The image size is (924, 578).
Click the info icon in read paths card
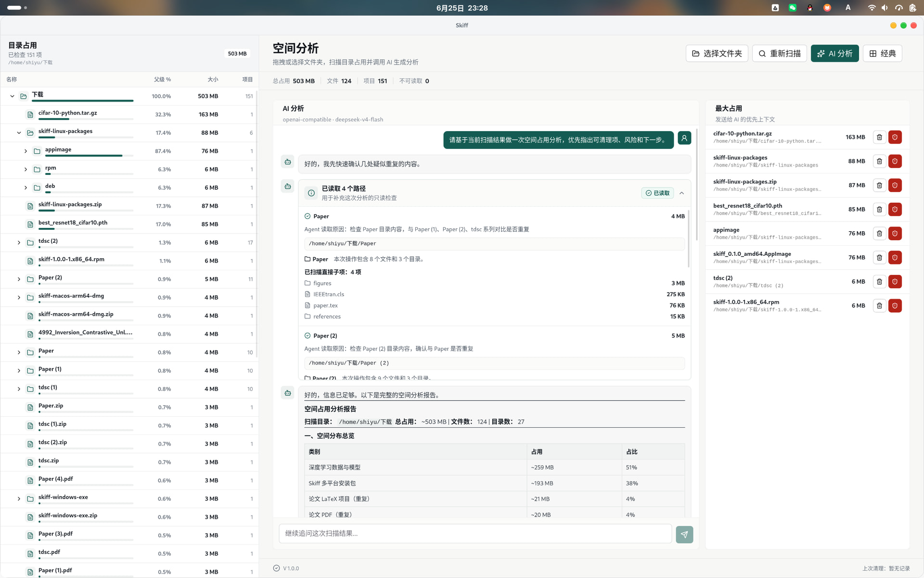pos(311,193)
